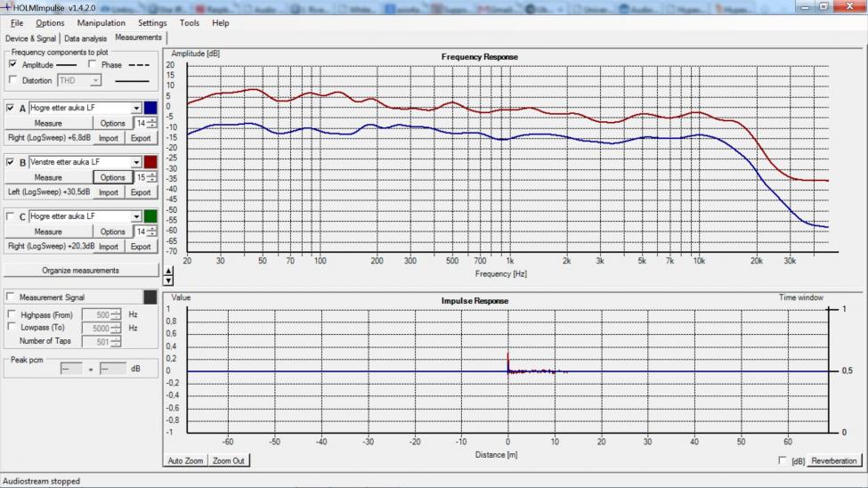This screenshot has height=488, width=868.
Task: Click Import for measurement B
Action: 109,192
